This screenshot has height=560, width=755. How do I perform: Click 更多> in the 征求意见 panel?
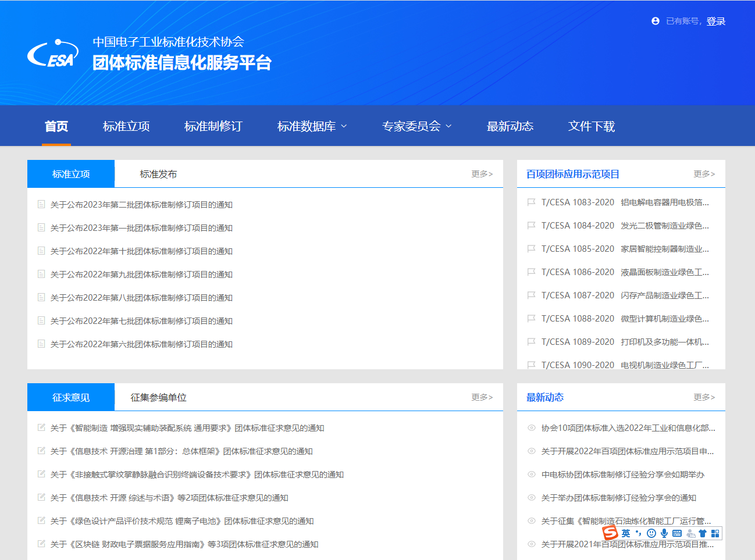tap(482, 397)
